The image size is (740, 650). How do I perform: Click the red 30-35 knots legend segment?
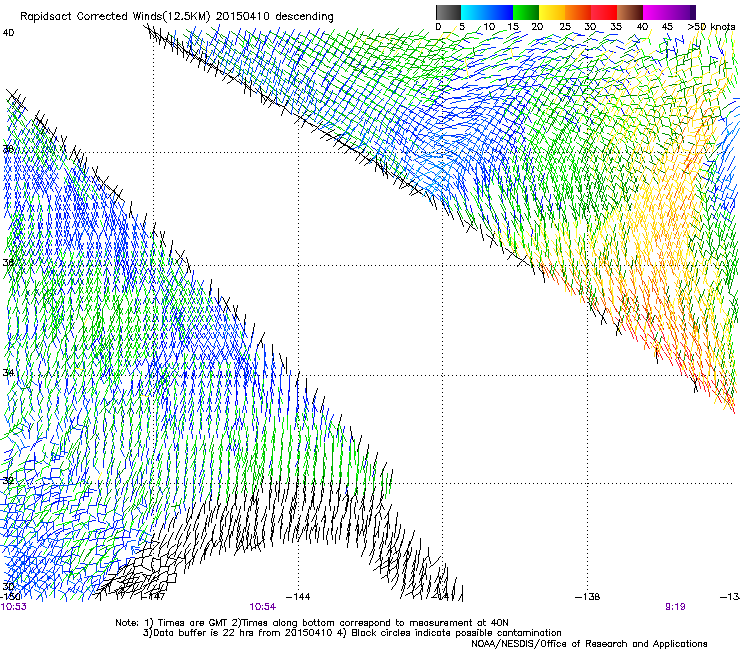coord(604,12)
